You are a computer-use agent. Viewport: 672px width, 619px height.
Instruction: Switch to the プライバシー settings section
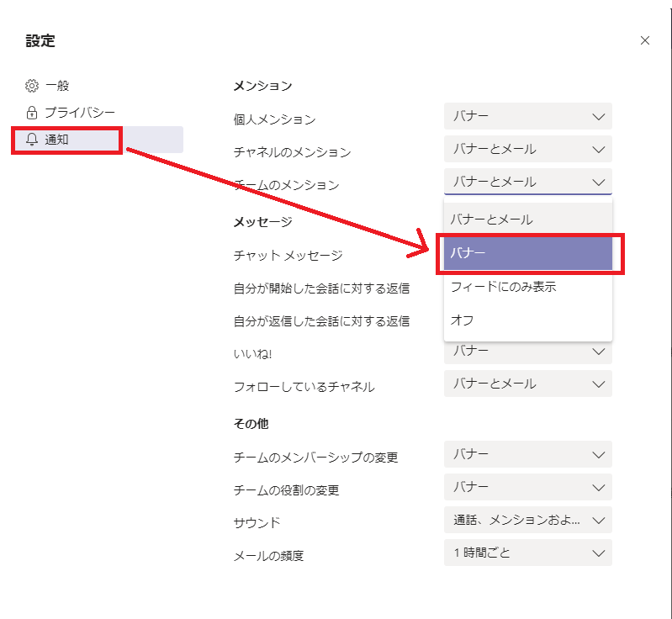pyautogui.click(x=79, y=112)
